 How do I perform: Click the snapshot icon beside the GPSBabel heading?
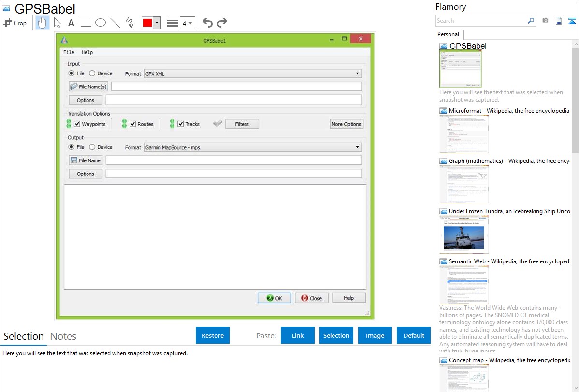coord(6,8)
